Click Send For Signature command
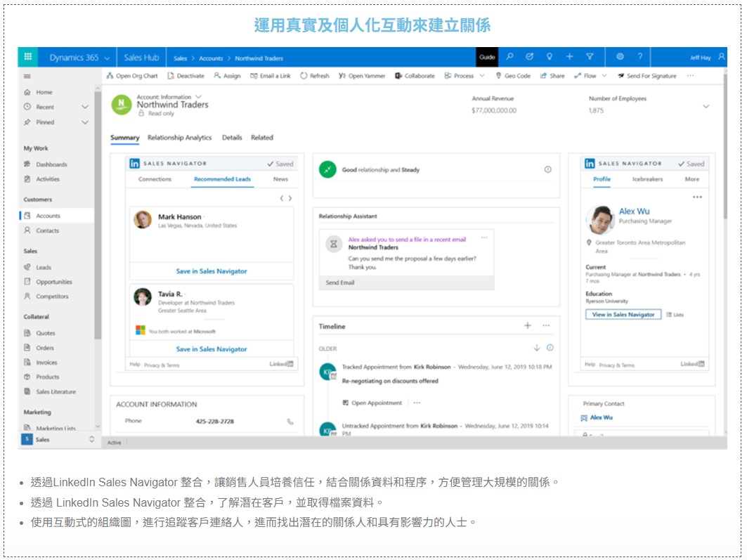This screenshot has height=560, width=747. pos(647,76)
